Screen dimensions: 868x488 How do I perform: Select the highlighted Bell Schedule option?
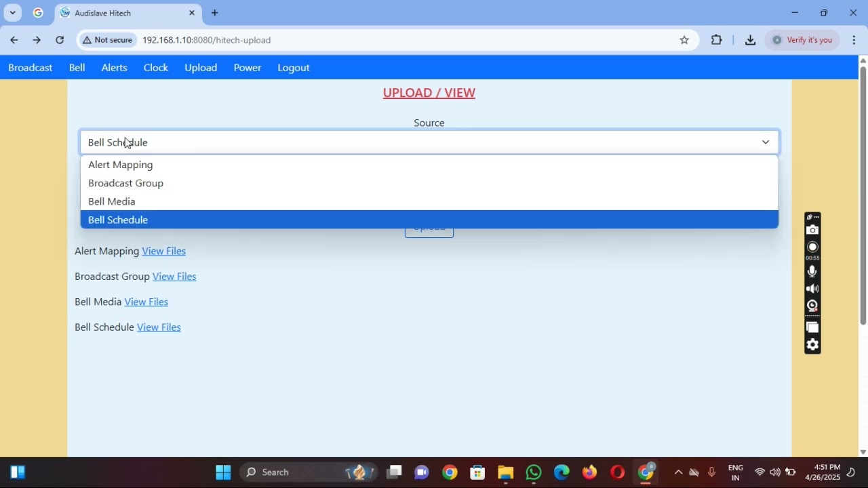(429, 220)
